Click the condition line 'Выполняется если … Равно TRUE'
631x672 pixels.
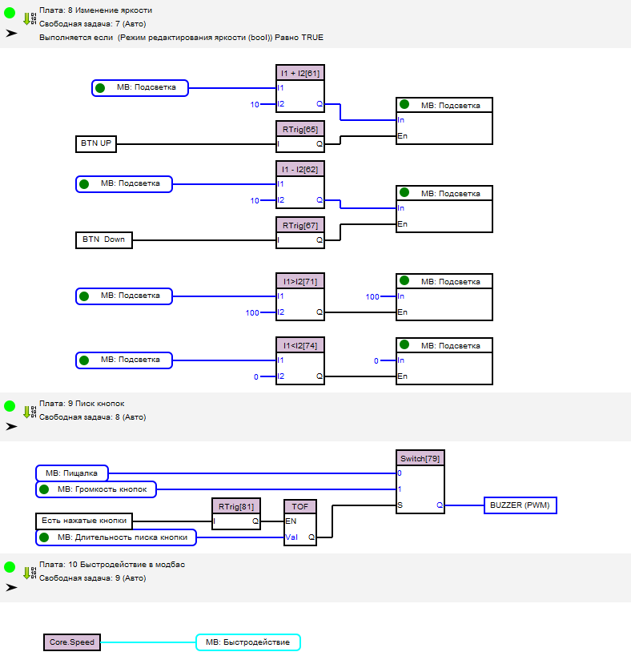tap(181, 38)
